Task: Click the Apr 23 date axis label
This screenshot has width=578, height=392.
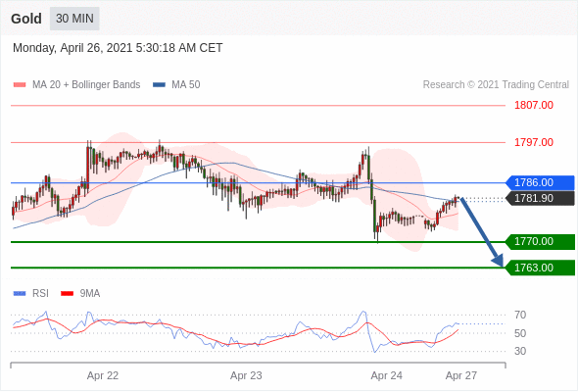Action: tap(246, 375)
